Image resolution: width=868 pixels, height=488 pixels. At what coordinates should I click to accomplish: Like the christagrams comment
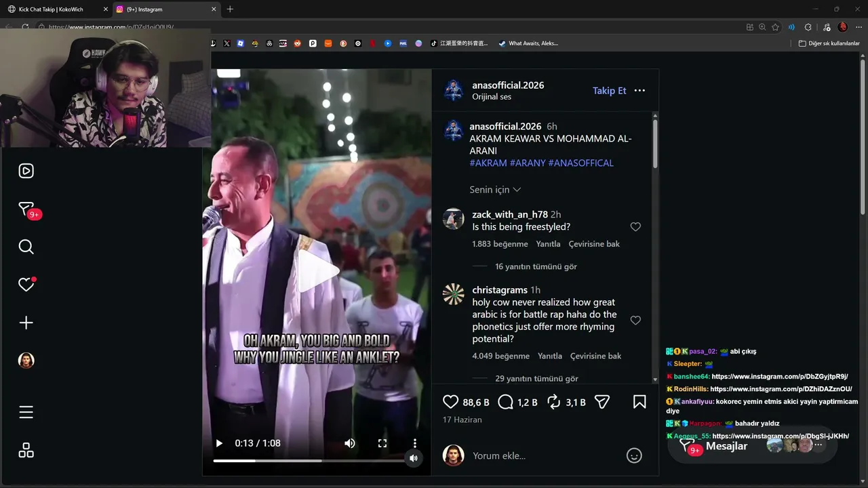(x=635, y=321)
